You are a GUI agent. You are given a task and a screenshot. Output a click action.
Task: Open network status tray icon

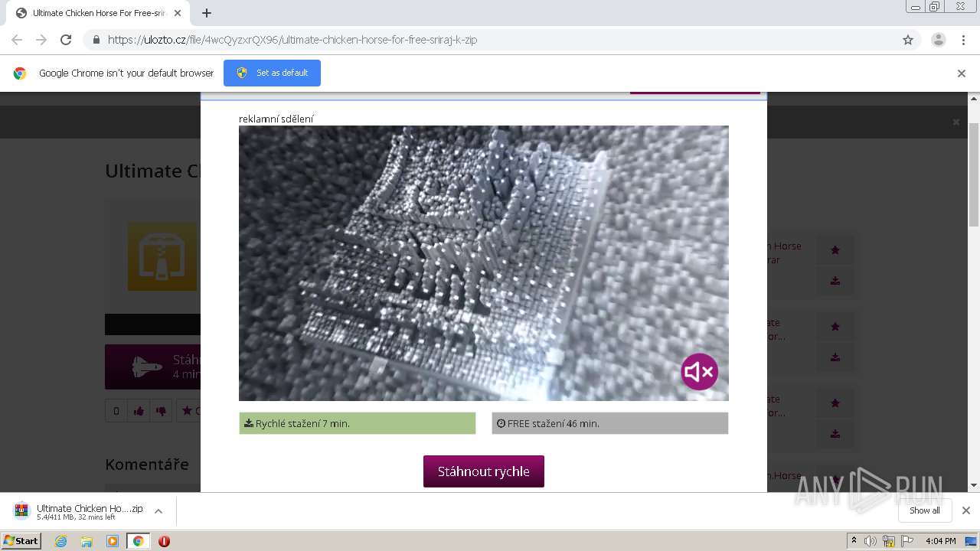(889, 541)
